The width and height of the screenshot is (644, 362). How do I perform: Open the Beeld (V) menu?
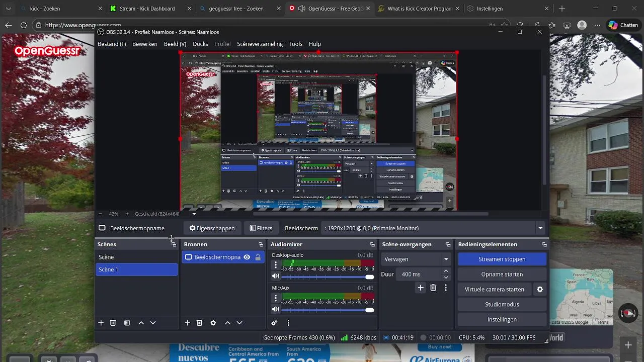coord(175,44)
